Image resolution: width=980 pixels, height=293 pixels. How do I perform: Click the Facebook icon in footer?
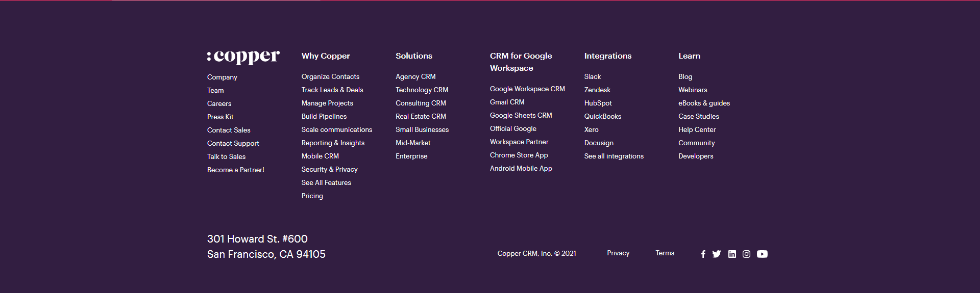click(703, 254)
